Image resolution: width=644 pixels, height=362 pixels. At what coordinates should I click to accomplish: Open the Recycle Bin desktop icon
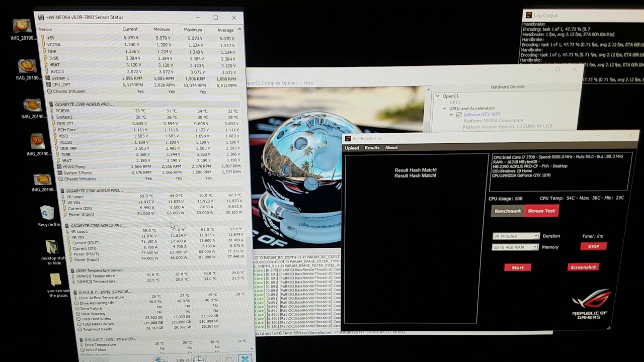(x=47, y=216)
